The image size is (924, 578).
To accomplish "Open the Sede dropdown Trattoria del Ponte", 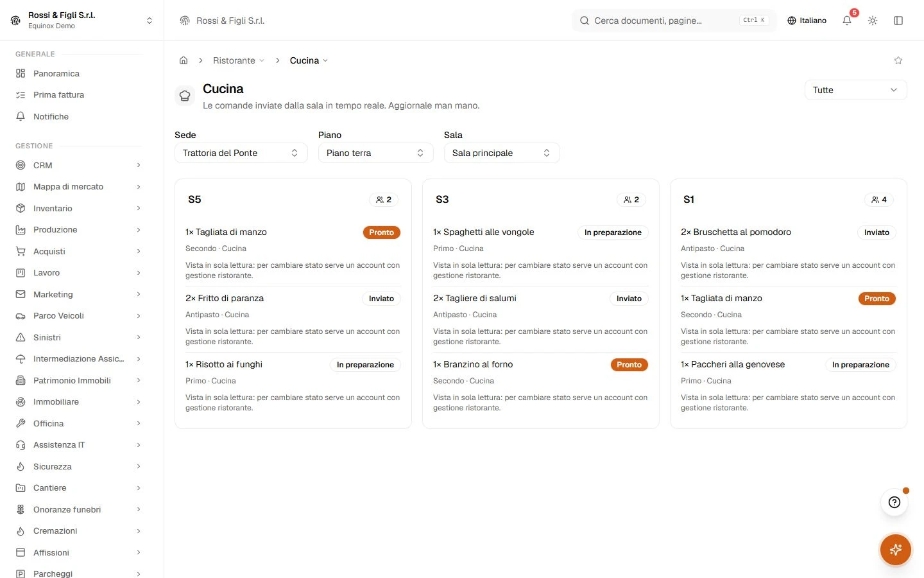I will [241, 153].
